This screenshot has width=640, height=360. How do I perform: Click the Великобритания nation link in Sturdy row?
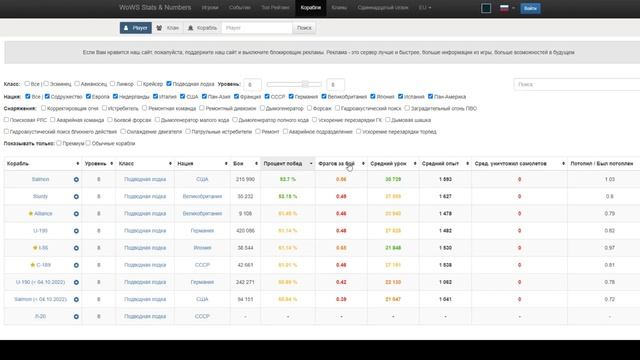click(x=202, y=196)
